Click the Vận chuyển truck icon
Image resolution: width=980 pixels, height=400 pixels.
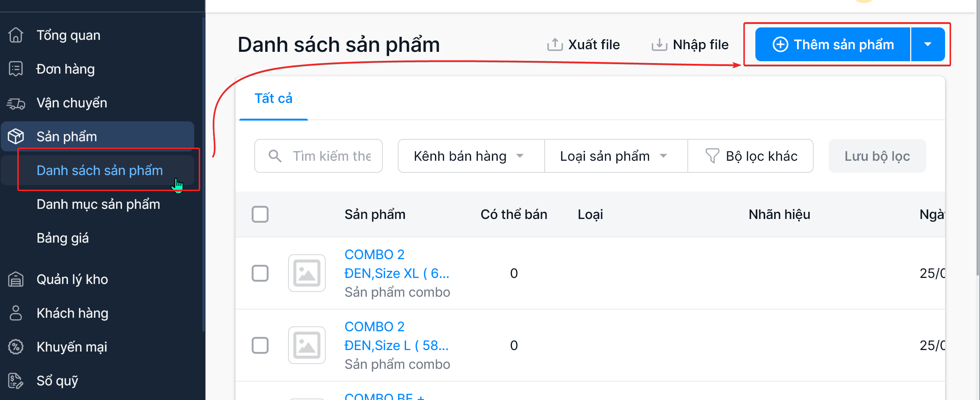click(x=16, y=103)
